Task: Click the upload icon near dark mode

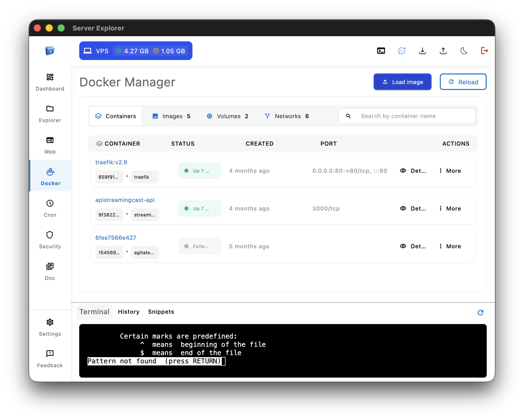Action: click(443, 51)
